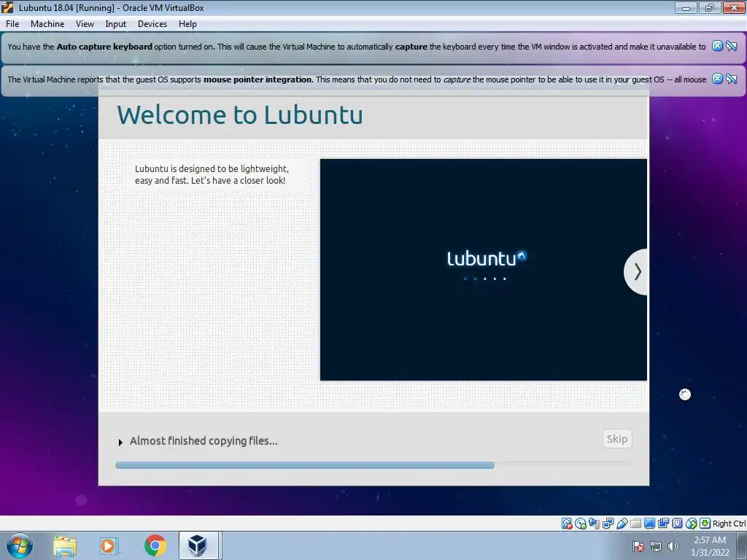Restore down the VirtualBox window

tap(710, 7)
